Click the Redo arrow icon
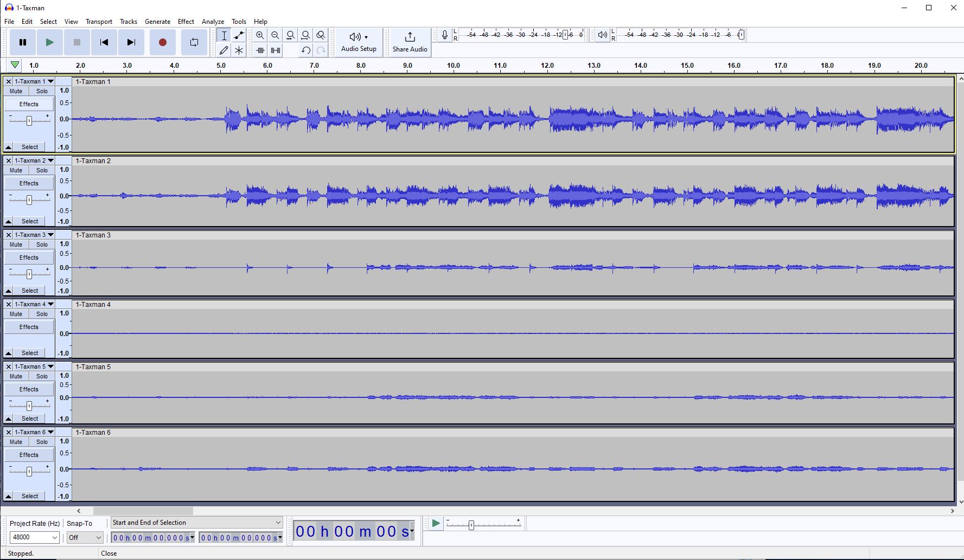Image resolution: width=964 pixels, height=560 pixels. tap(321, 50)
